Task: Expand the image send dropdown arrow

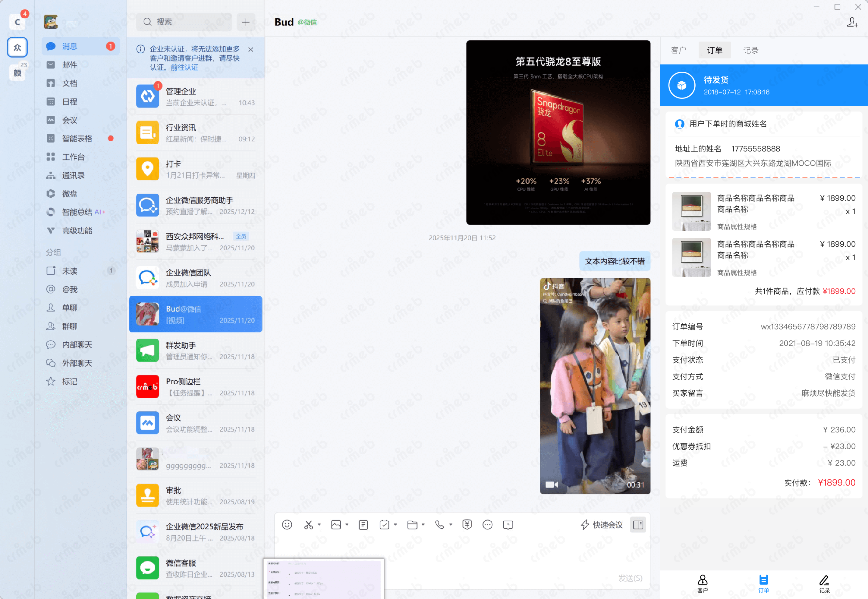Action: point(347,525)
